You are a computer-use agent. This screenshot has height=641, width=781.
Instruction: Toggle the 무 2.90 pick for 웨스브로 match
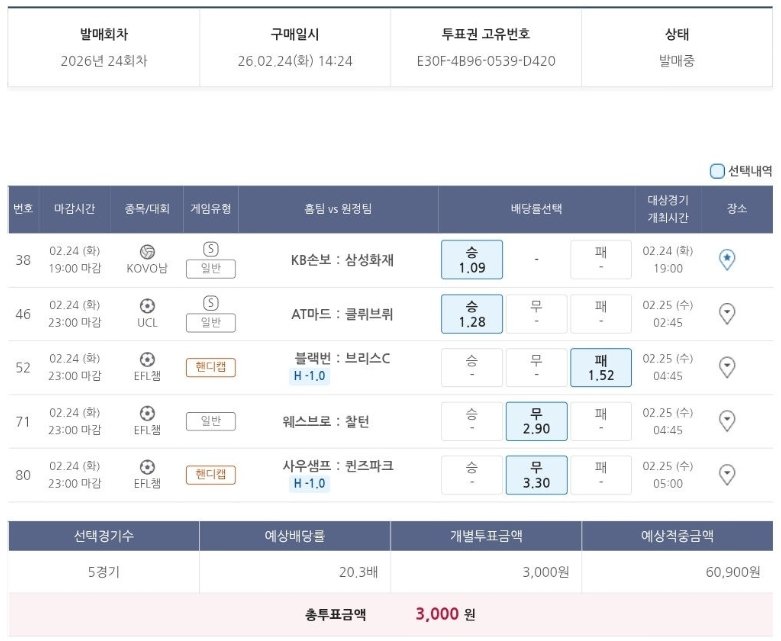tap(536, 421)
